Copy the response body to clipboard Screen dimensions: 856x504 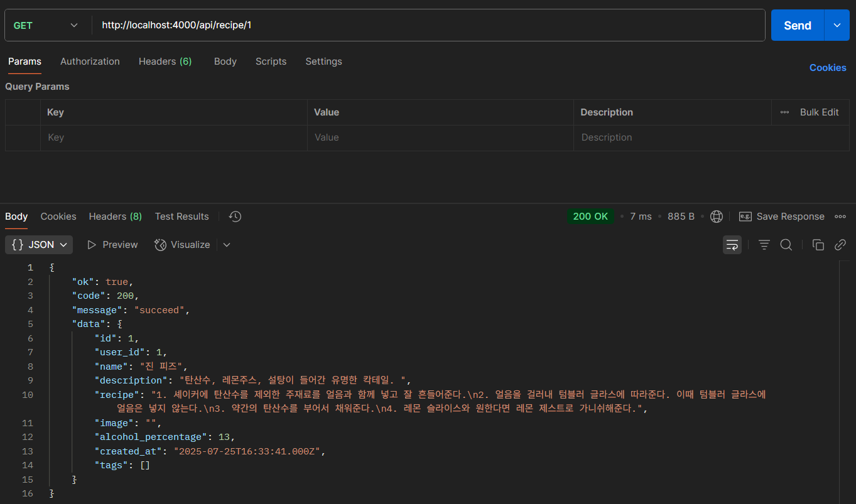click(x=818, y=245)
